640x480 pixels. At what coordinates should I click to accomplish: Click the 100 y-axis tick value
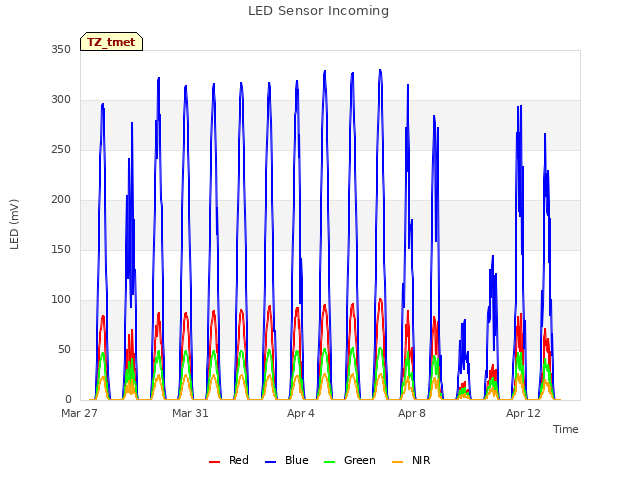pos(61,300)
